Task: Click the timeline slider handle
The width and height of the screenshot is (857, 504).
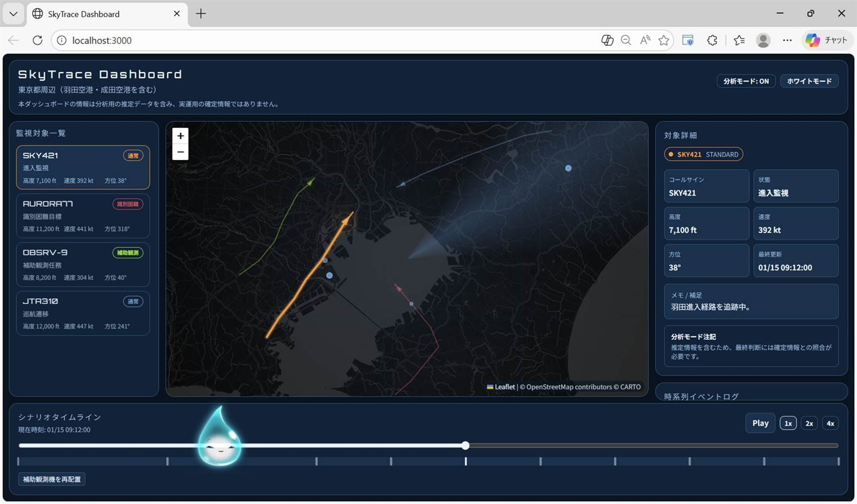Action: click(x=466, y=446)
